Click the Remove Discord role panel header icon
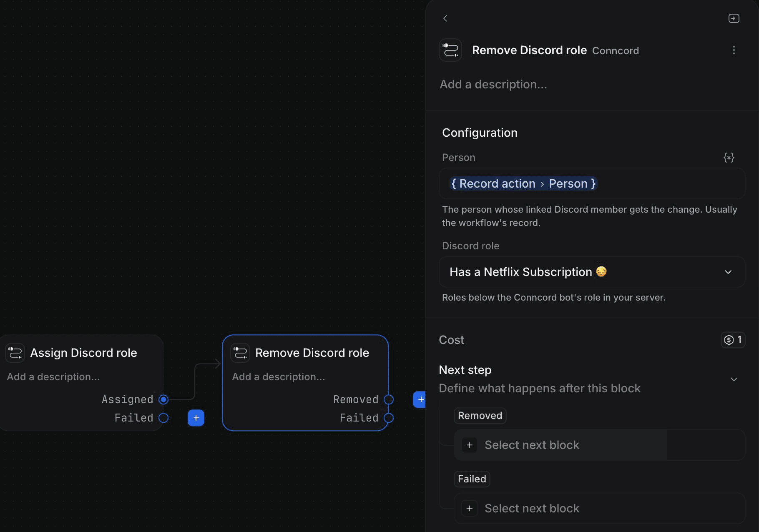 click(450, 50)
